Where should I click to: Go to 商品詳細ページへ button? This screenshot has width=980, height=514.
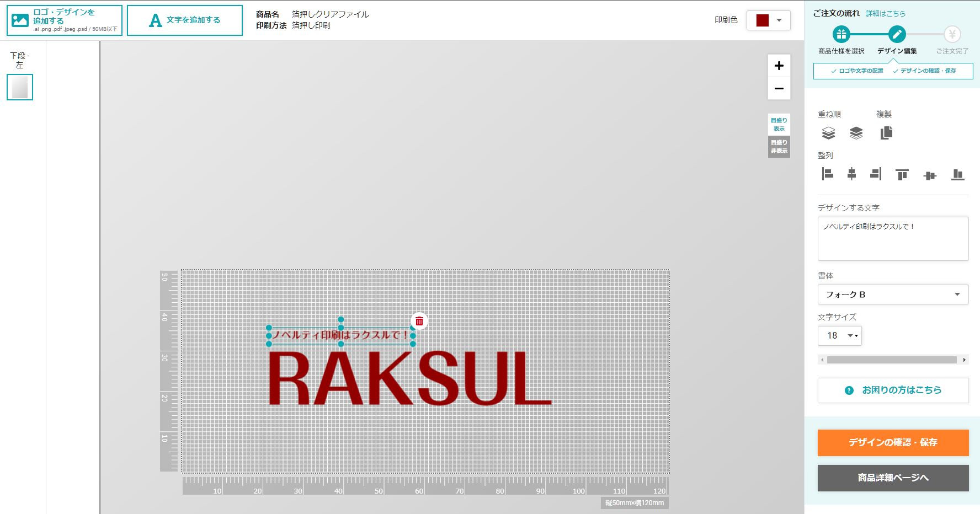click(893, 478)
